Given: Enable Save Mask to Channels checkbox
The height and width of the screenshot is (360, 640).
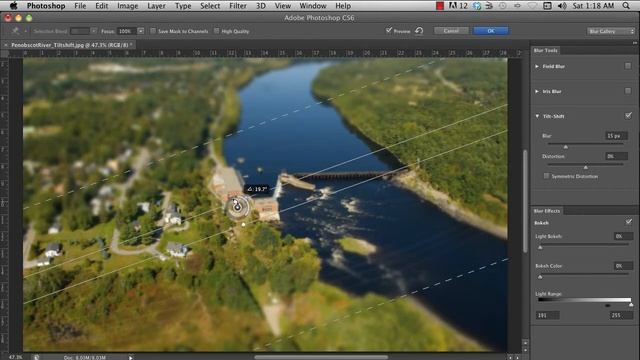Looking at the screenshot, I should pyautogui.click(x=153, y=31).
